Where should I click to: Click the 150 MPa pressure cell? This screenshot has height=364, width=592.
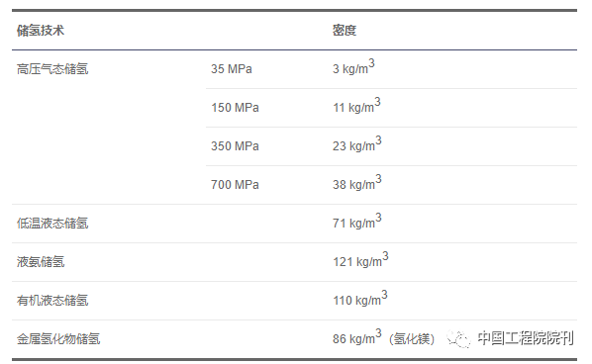235,108
